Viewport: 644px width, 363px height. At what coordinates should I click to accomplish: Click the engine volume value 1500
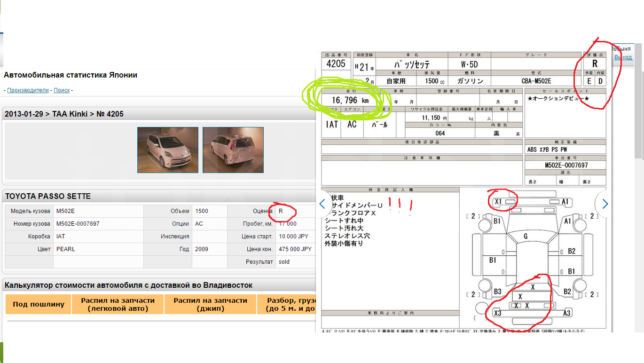(202, 211)
